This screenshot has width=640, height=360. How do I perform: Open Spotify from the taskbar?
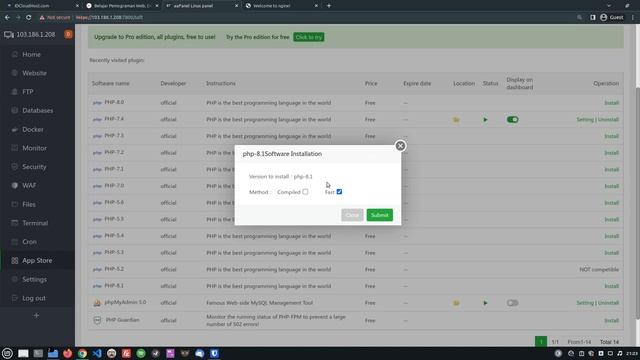coord(141,353)
